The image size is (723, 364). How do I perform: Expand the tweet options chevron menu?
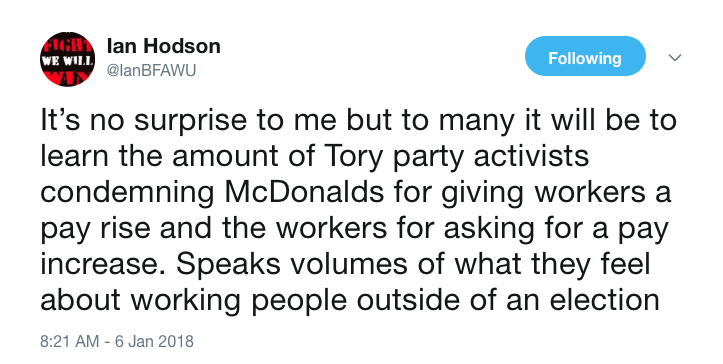click(675, 58)
